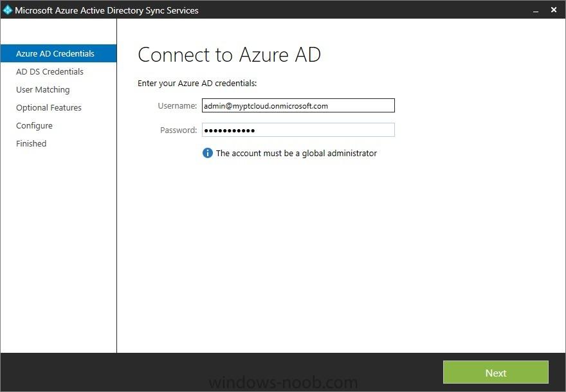Image resolution: width=566 pixels, height=392 pixels.
Task: Select the Azure AD Credentials step
Action: pos(59,53)
